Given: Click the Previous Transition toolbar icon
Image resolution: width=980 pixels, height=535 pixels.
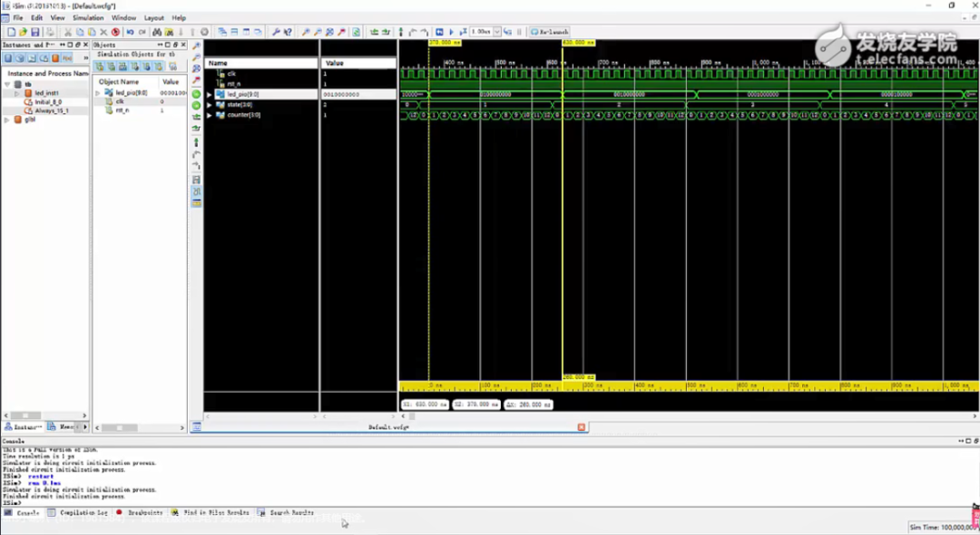Looking at the screenshot, I should [x=375, y=32].
